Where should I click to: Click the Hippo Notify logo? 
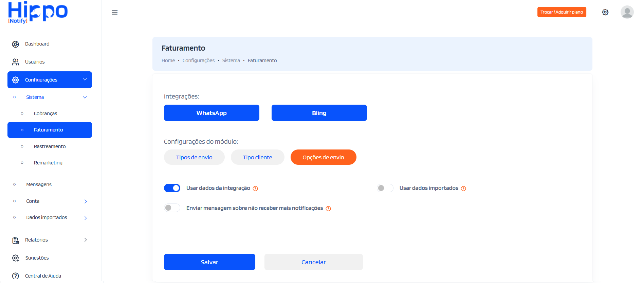38,13
